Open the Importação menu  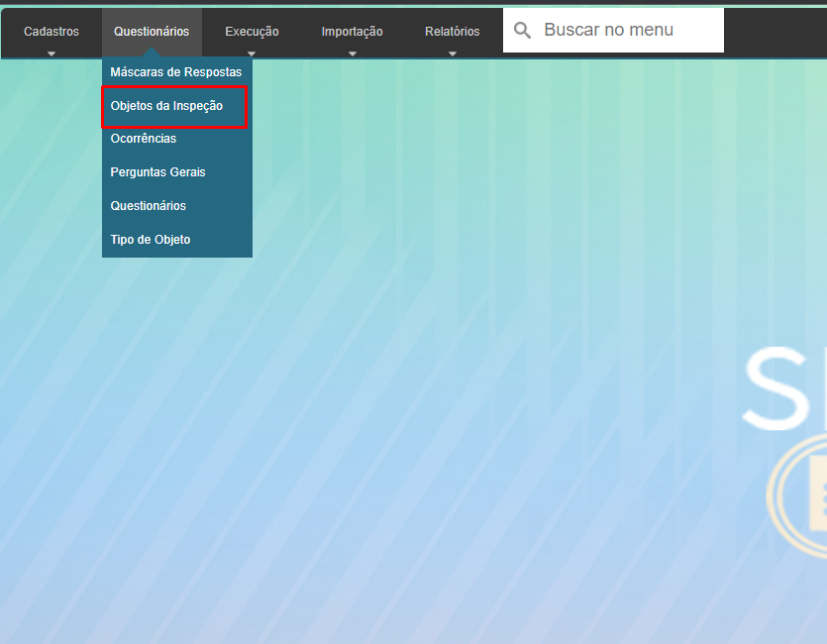click(352, 32)
